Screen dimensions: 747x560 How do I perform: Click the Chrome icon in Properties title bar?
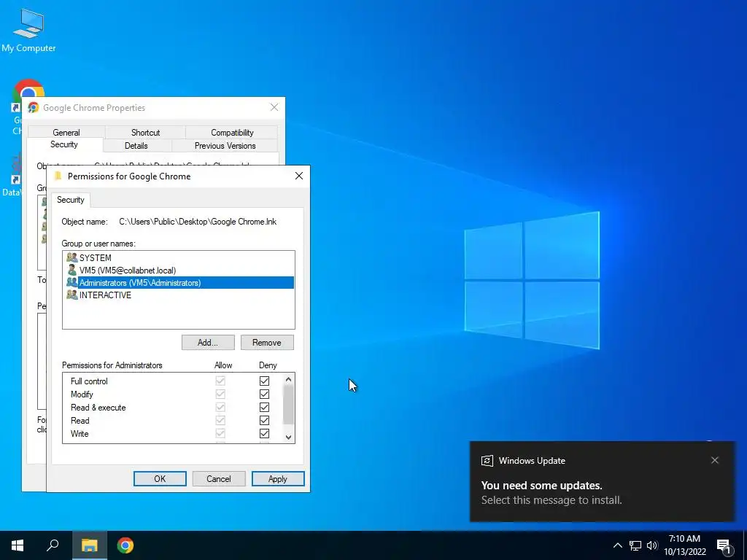[34, 108]
